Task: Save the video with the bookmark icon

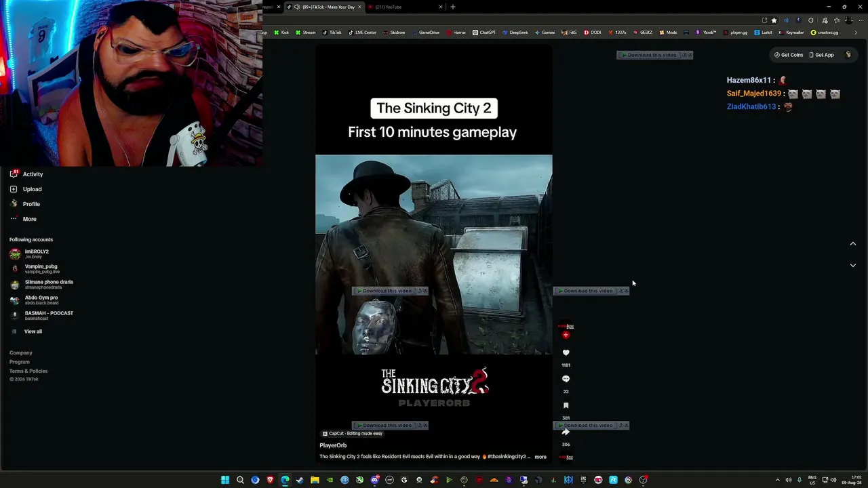Action: pyautogui.click(x=566, y=405)
